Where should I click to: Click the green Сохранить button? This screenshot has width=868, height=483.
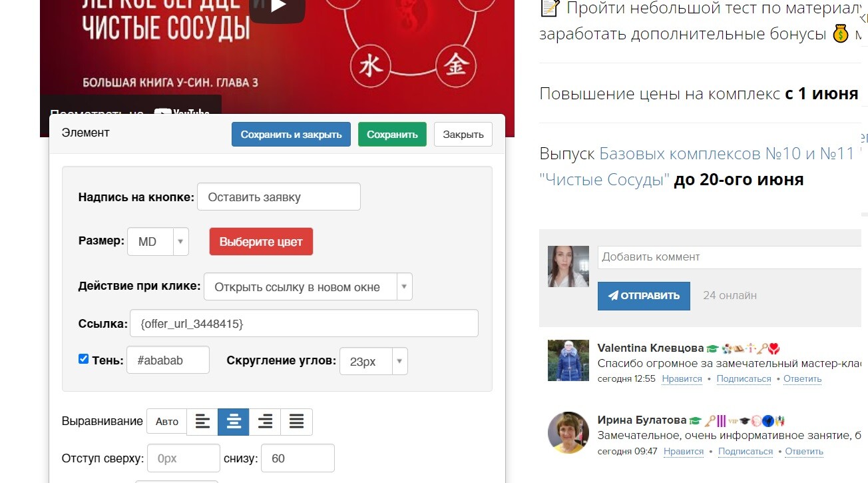[392, 135]
